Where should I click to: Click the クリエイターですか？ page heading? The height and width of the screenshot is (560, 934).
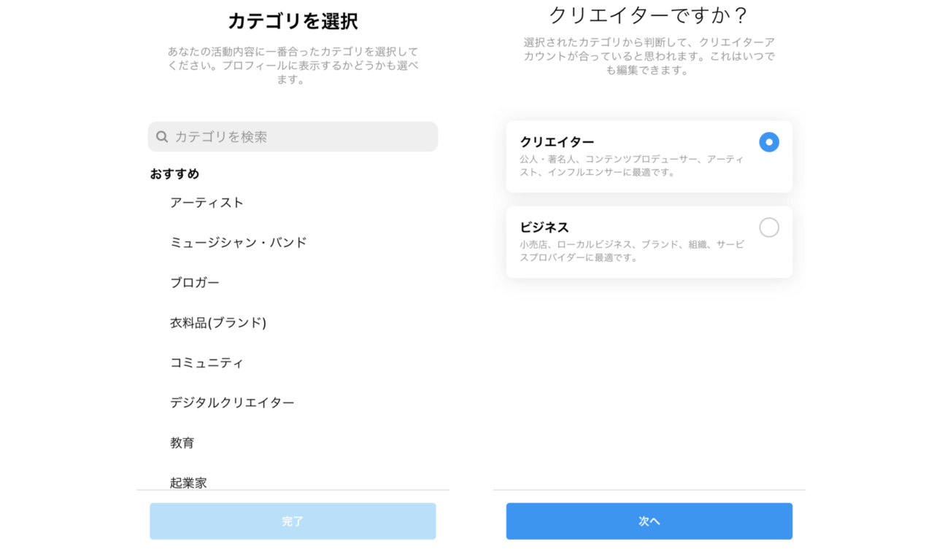point(649,15)
